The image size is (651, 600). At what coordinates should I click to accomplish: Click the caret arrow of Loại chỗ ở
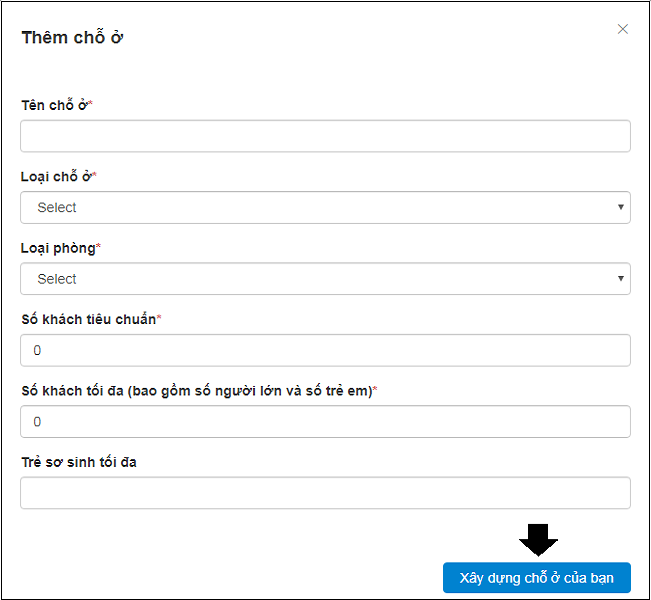coord(621,207)
